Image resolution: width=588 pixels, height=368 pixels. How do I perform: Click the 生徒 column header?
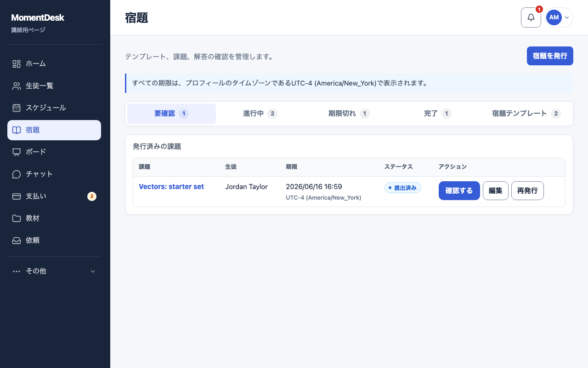click(x=231, y=167)
